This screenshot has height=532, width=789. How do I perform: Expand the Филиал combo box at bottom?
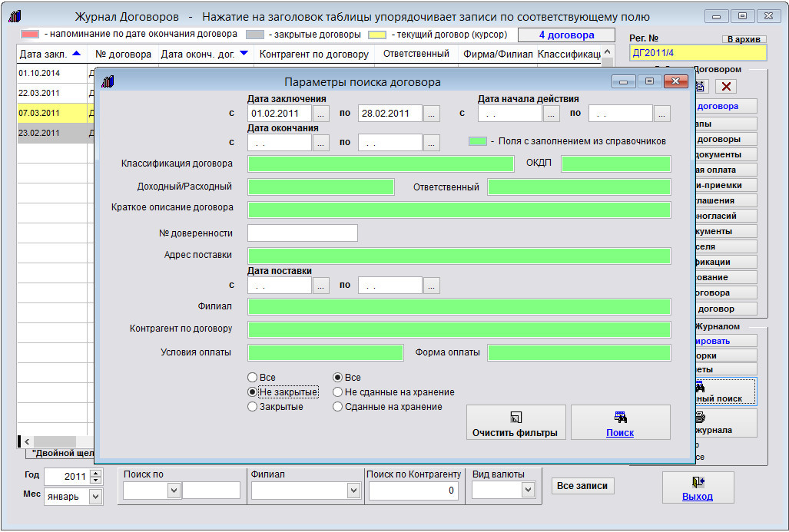coord(353,490)
